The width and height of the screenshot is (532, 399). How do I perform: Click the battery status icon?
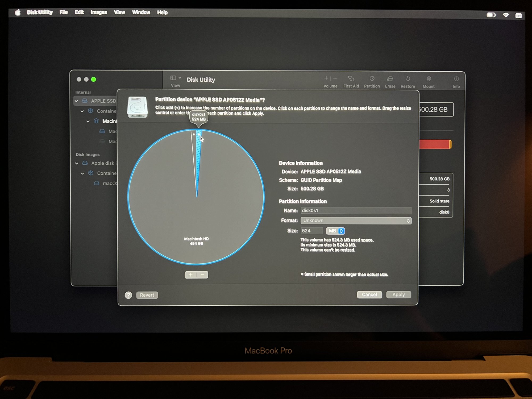[491, 15]
